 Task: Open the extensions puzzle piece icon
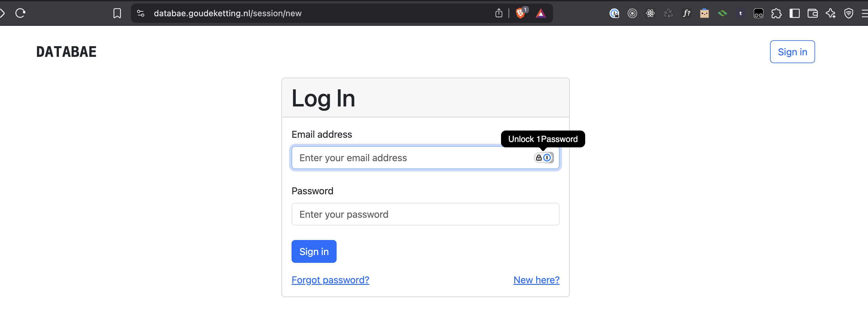tap(777, 13)
